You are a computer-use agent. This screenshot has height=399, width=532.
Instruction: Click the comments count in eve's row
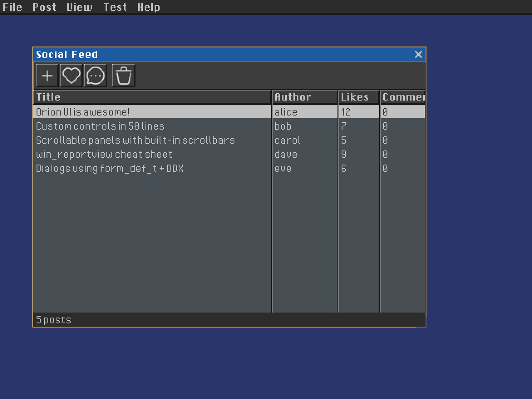pyautogui.click(x=385, y=168)
